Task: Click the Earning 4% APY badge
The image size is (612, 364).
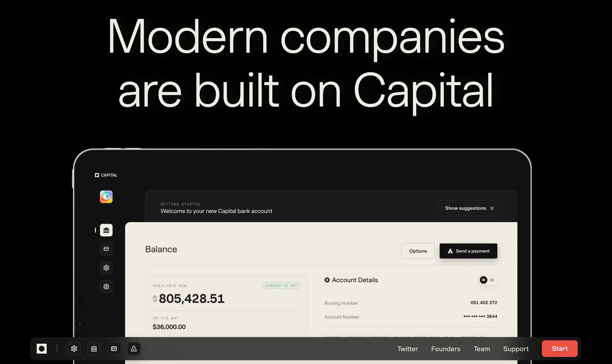Action: pyautogui.click(x=281, y=285)
